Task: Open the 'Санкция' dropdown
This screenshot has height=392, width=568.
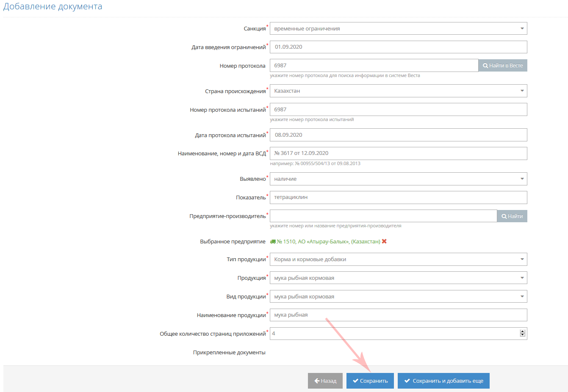Action: (x=398, y=29)
